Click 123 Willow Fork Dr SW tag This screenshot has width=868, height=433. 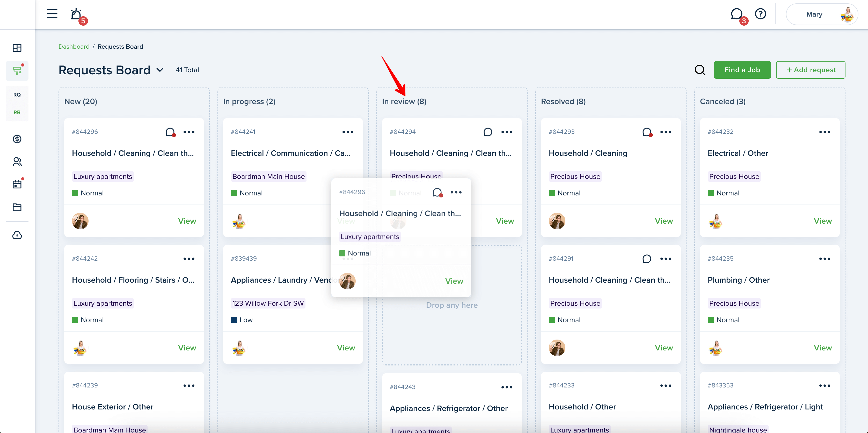pyautogui.click(x=268, y=303)
